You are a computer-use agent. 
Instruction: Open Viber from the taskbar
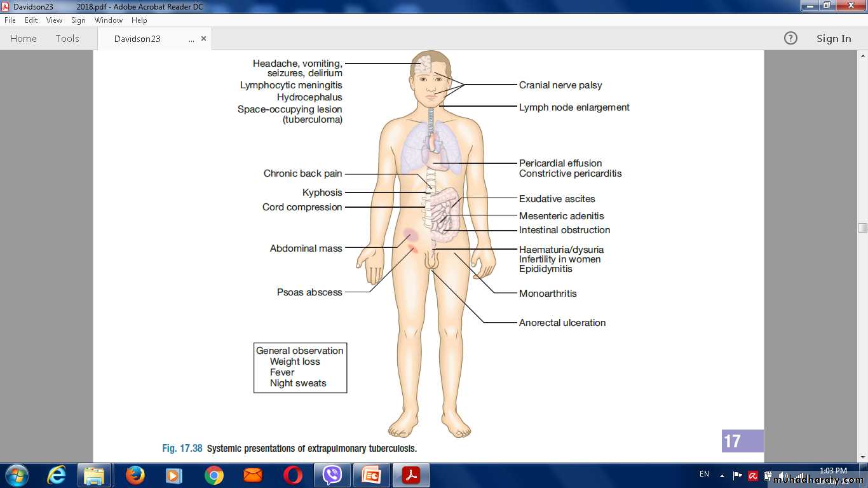click(332, 475)
